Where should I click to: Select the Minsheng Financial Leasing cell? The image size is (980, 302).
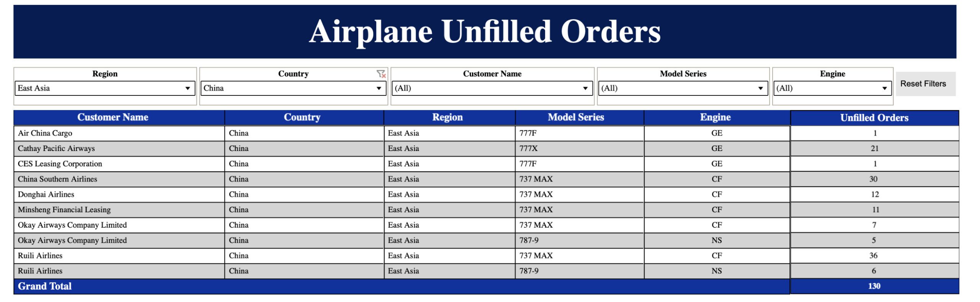click(64, 210)
